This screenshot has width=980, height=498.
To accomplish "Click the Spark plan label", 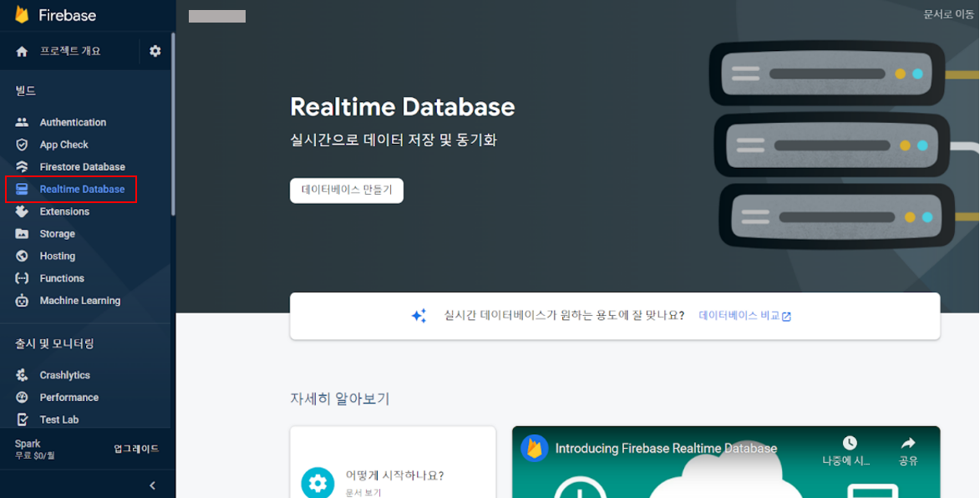I will click(x=28, y=444).
